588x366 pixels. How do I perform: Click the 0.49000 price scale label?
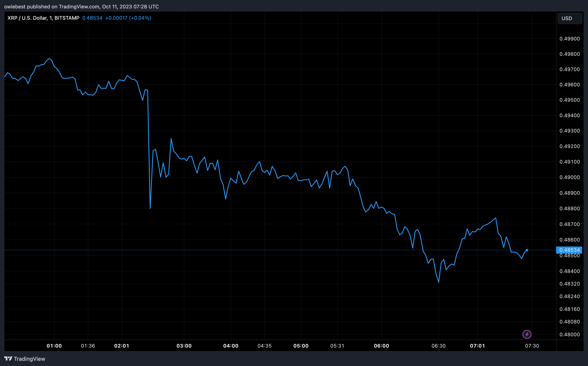[x=569, y=177]
